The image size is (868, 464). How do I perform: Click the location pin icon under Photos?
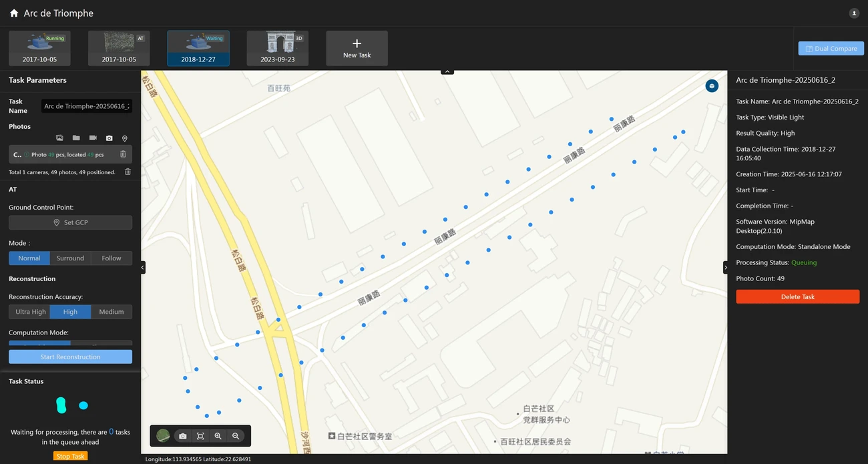pos(125,139)
